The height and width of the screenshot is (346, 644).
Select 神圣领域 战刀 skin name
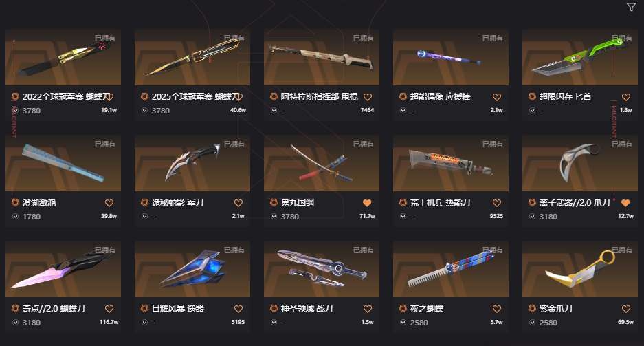pos(307,309)
